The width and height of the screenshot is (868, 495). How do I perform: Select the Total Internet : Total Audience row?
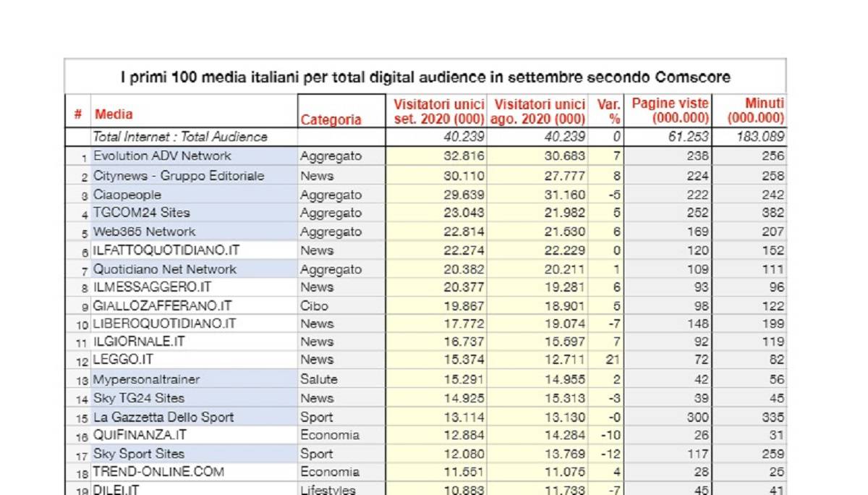click(179, 137)
